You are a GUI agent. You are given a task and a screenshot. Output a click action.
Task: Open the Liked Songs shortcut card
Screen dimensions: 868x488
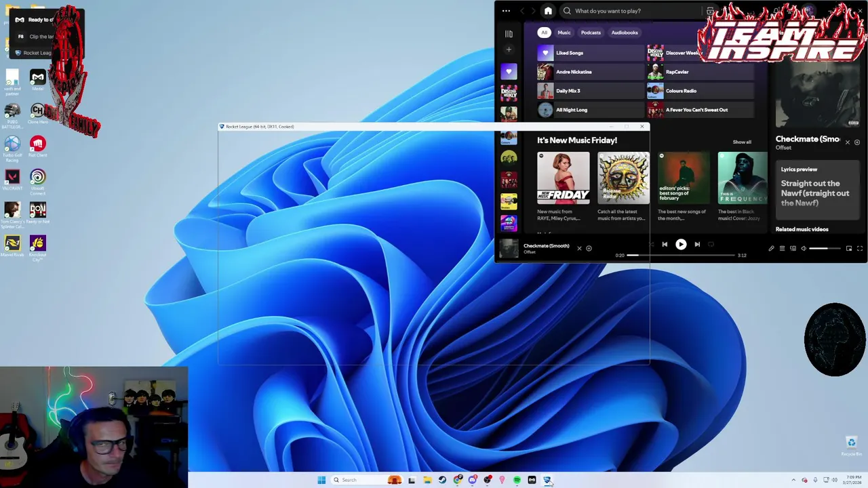(590, 53)
